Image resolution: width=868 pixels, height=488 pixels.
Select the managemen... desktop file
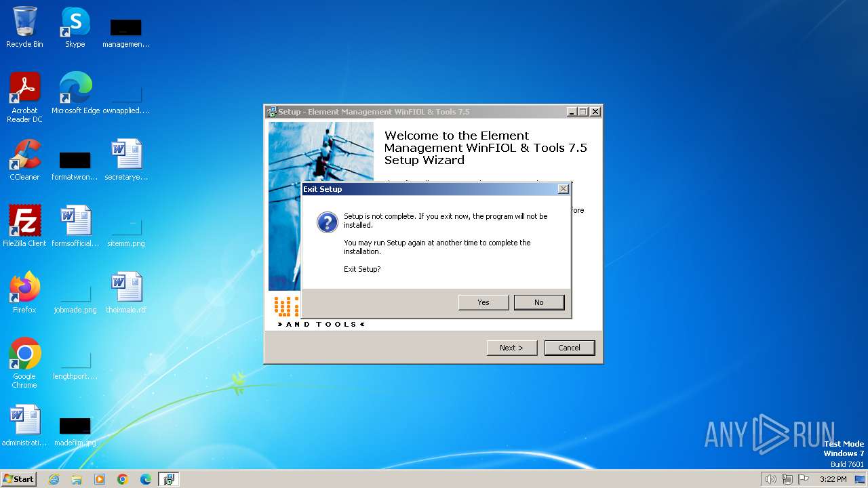[126, 33]
